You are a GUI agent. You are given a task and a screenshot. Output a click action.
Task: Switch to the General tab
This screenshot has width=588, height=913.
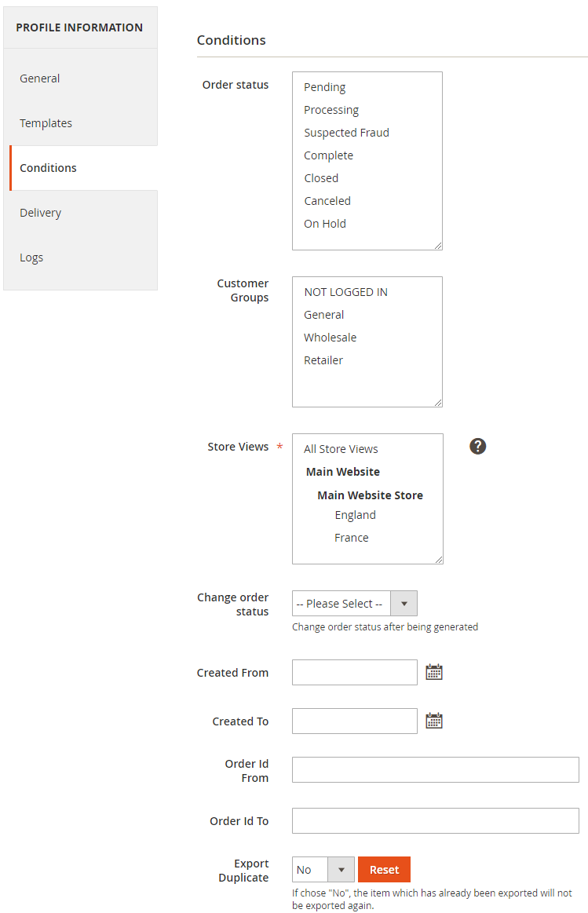(40, 79)
